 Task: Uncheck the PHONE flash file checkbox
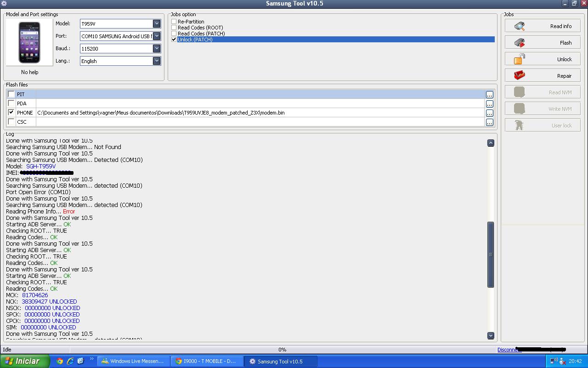(x=11, y=112)
